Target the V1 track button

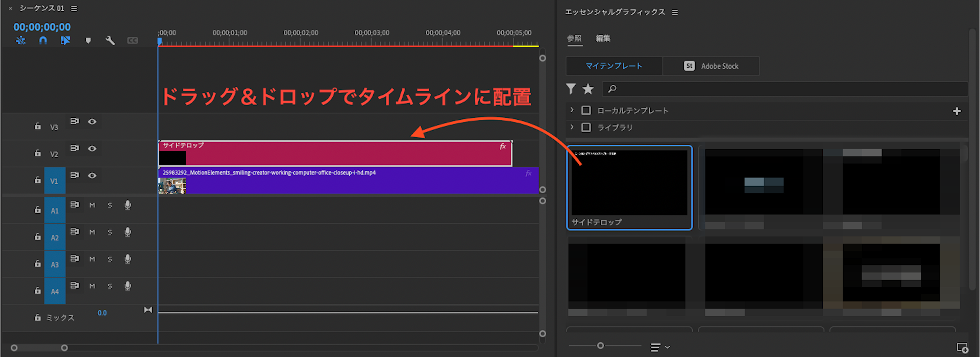55,181
